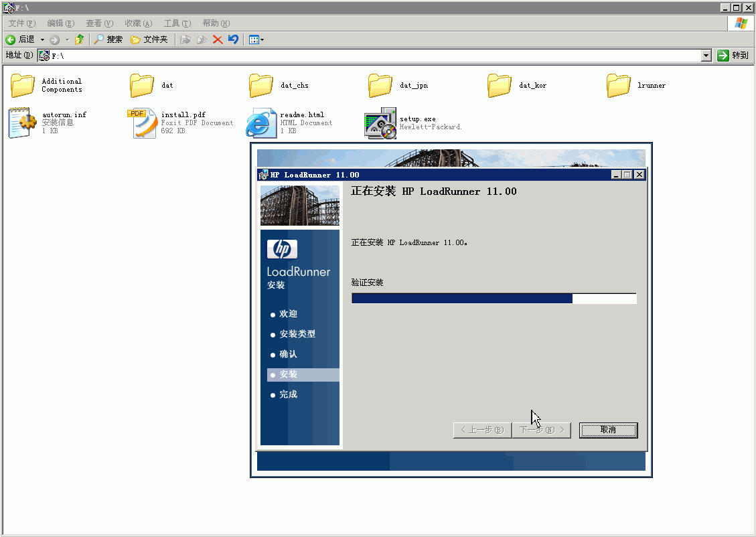756x537 pixels.
Task: Select the readme.html Internet Explorer icon
Action: click(x=261, y=123)
